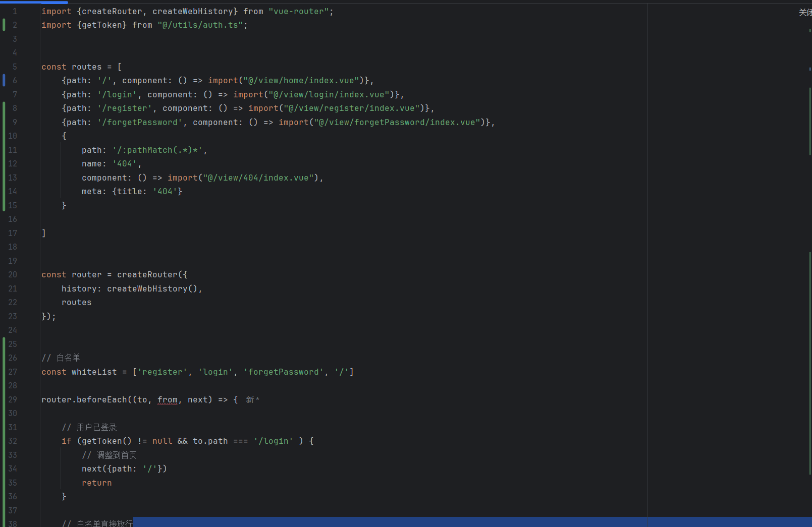Screen dimensions: 812x527
Task: Click beforeEach on line 29
Action: click(x=102, y=400)
